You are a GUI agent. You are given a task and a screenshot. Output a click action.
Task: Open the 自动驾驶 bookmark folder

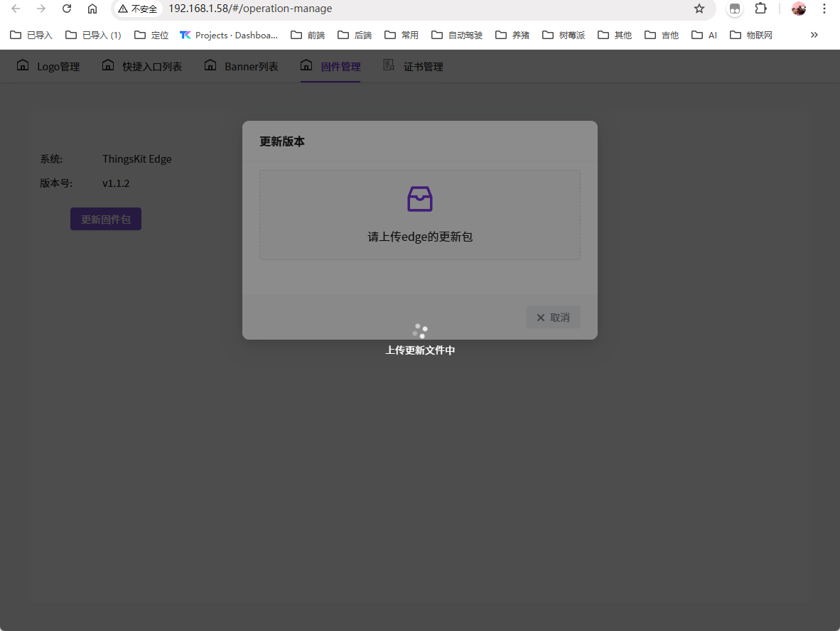tap(457, 35)
